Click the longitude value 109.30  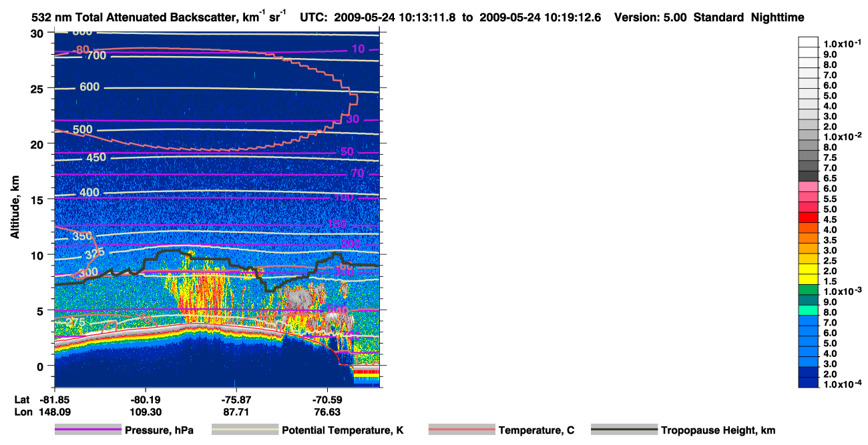pos(146,412)
